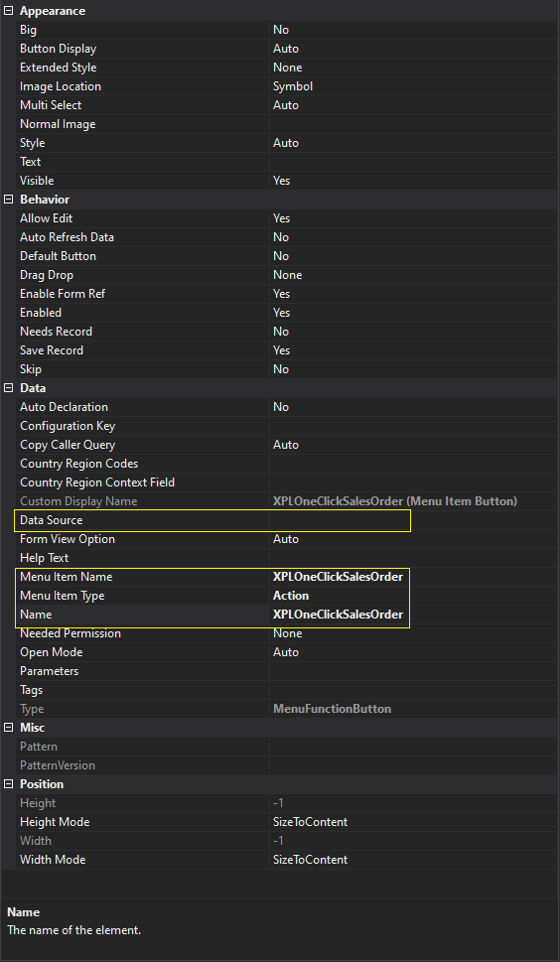Click Country Region Context Field value

(x=414, y=482)
